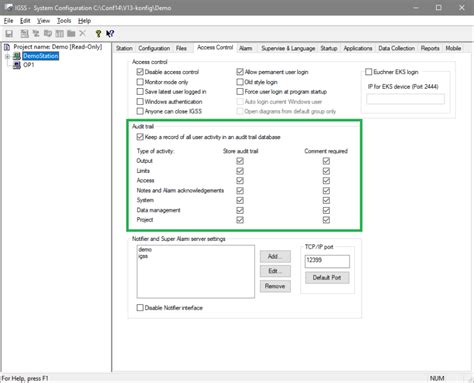474x383 pixels.
Task: Toggle Comment required for Notes and Alarm acknowledgements
Action: [x=326, y=191]
